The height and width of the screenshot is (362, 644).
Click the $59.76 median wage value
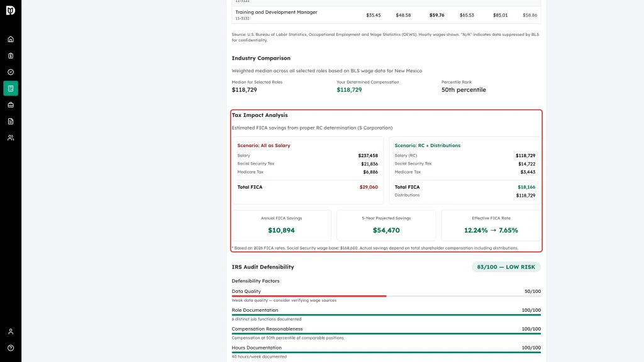(x=436, y=15)
